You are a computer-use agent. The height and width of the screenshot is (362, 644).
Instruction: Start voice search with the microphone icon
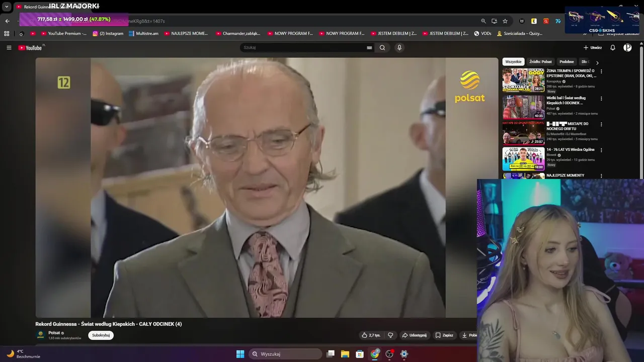coord(399,48)
